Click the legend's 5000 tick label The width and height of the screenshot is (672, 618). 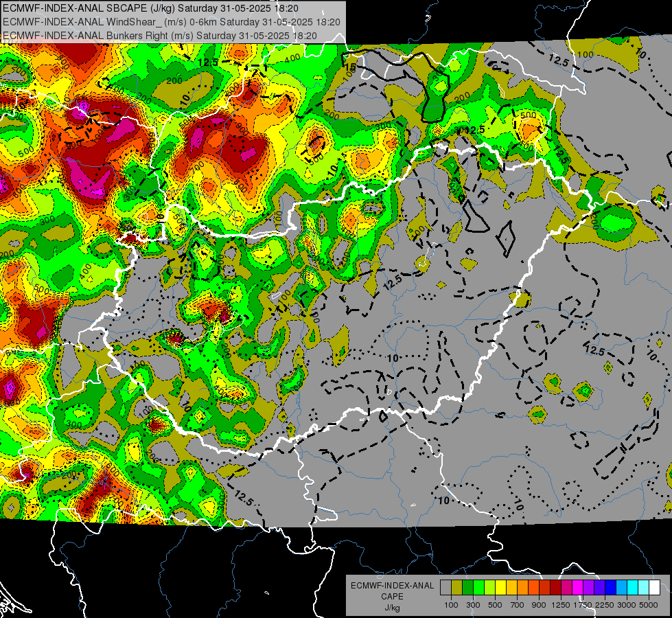[x=649, y=605]
